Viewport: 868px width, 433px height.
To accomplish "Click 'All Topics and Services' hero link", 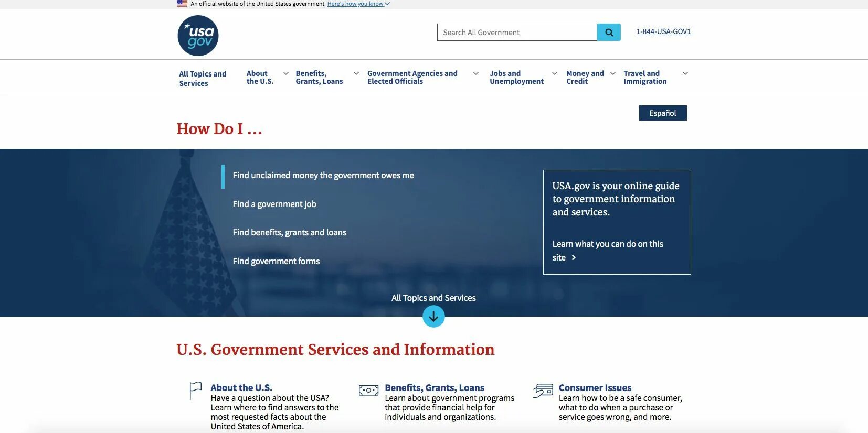I will coord(433,298).
